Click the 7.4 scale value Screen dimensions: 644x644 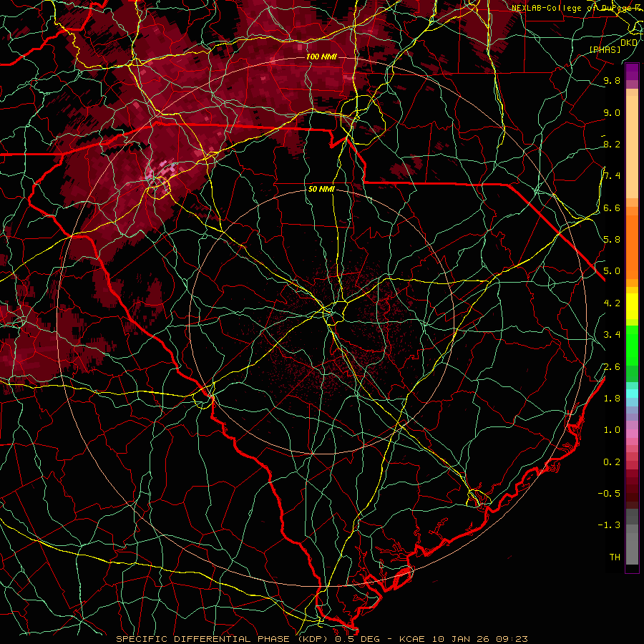(x=612, y=176)
